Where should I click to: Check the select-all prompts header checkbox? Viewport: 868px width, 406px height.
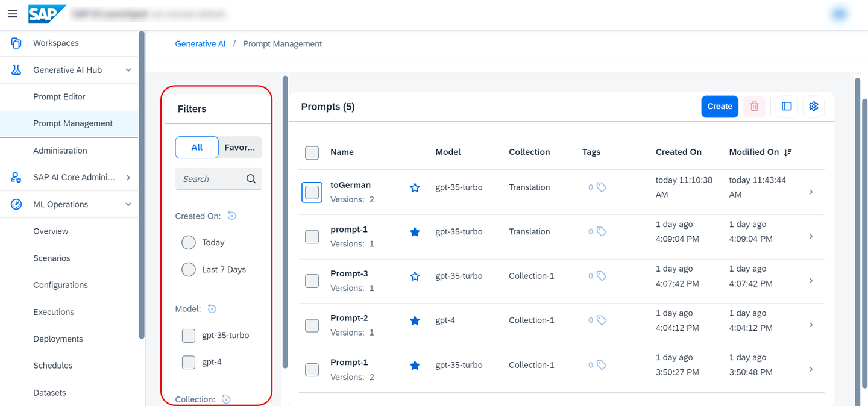point(312,153)
